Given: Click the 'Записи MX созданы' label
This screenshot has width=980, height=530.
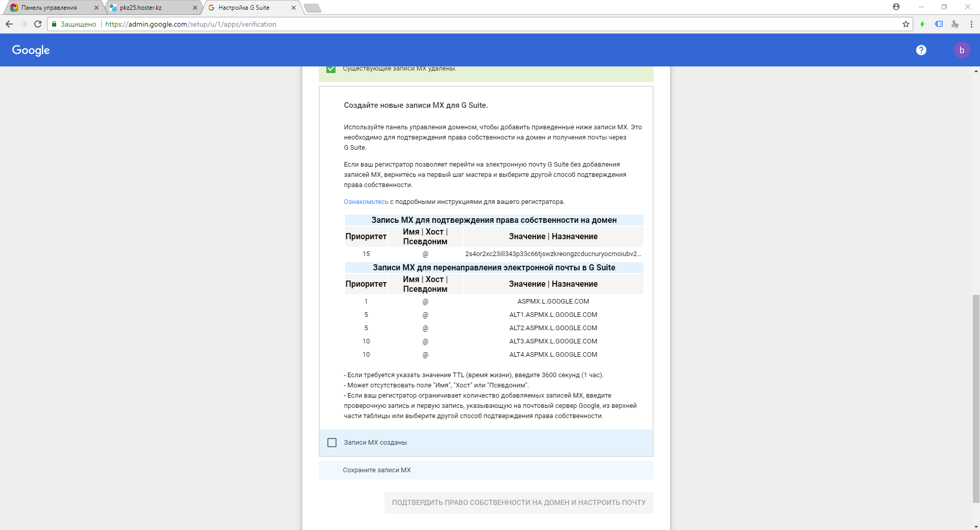Looking at the screenshot, I should coord(375,443).
